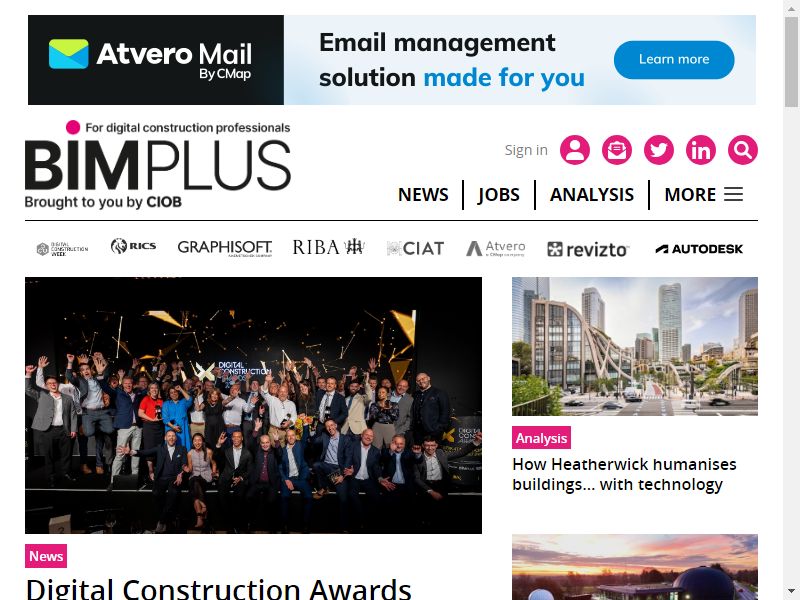Open the Heatherwick humanises buildings article headline
Image resolution: width=800 pixels, height=600 pixels.
pos(624,474)
